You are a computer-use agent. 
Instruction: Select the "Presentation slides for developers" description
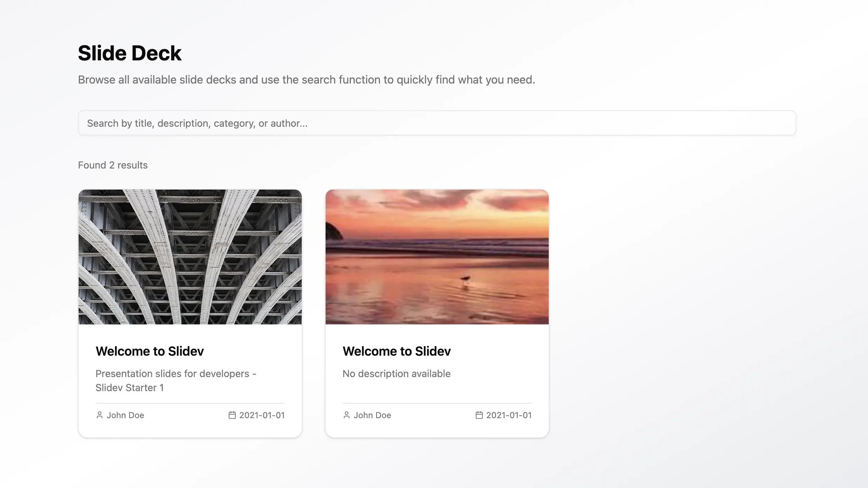click(x=176, y=381)
